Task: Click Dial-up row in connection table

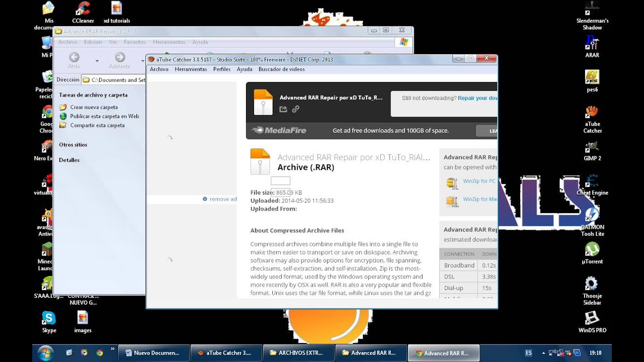Action: click(468, 288)
